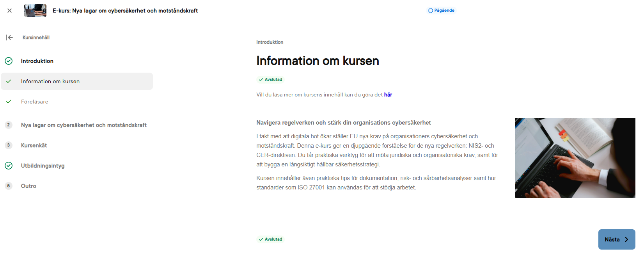Select Information om kursen lesson

point(50,81)
